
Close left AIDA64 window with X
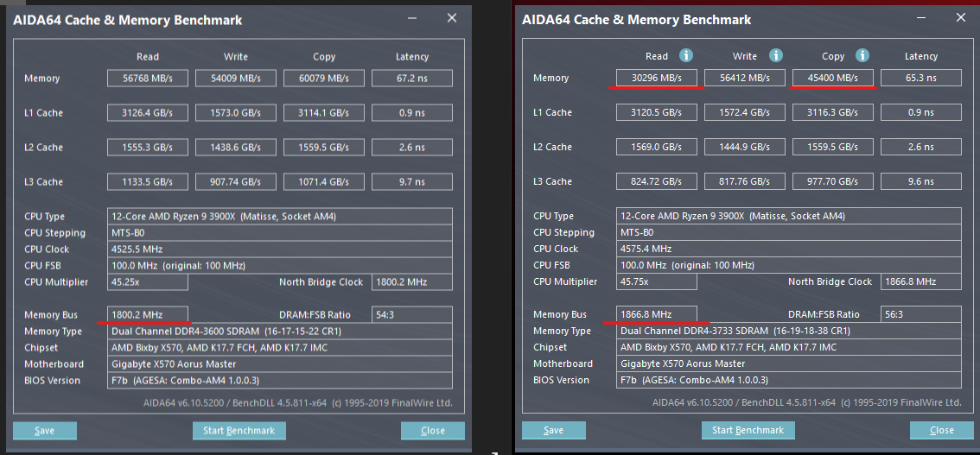coord(451,19)
